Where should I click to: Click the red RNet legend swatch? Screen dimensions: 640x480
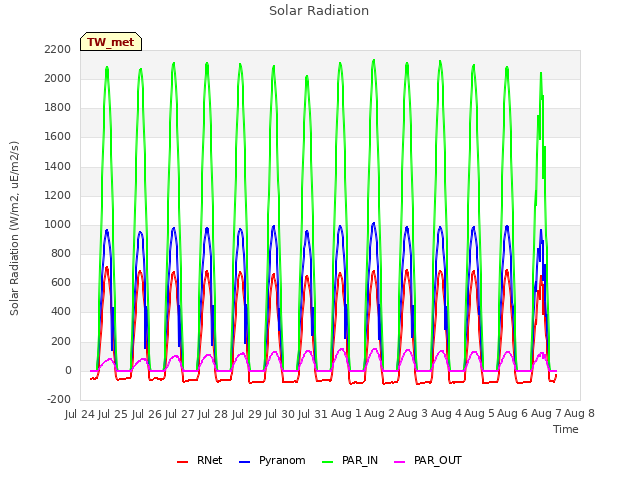pos(182,462)
